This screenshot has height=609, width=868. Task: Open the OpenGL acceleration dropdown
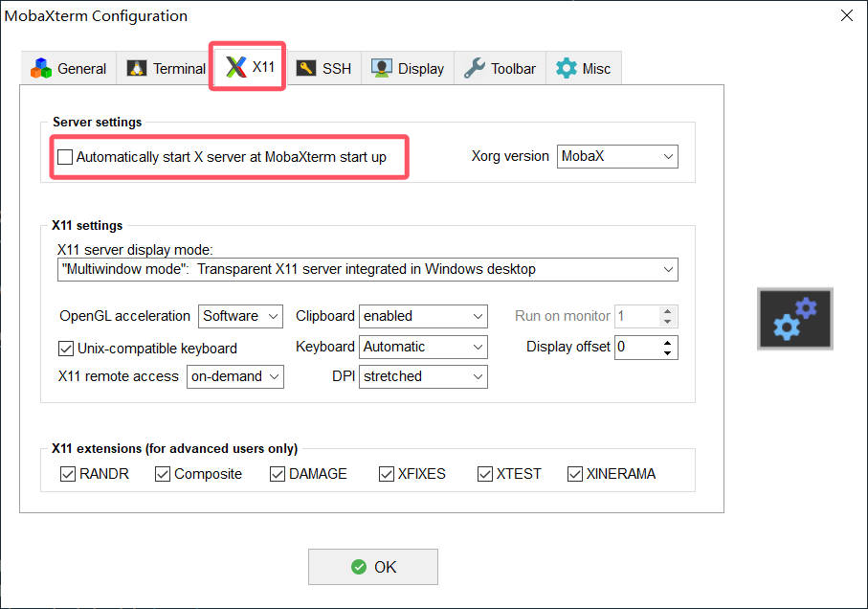240,316
